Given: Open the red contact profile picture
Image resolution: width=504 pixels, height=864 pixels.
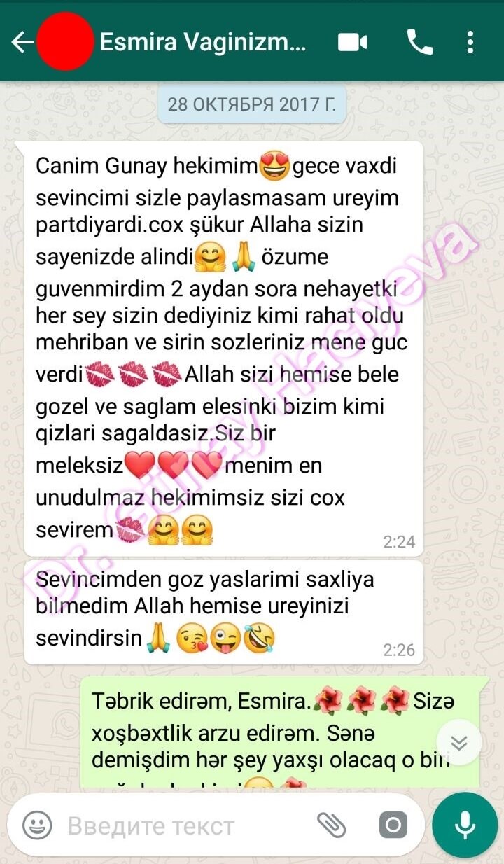Looking at the screenshot, I should click(x=64, y=41).
